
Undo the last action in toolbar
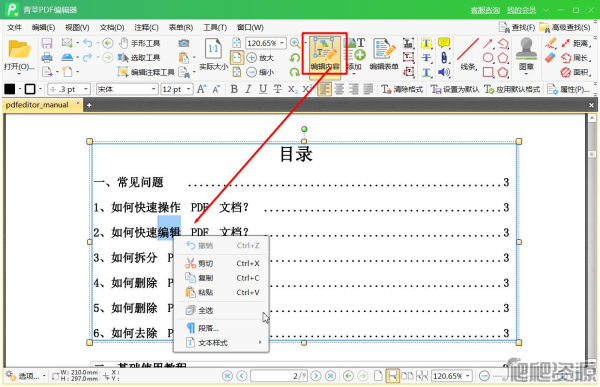tap(88, 43)
